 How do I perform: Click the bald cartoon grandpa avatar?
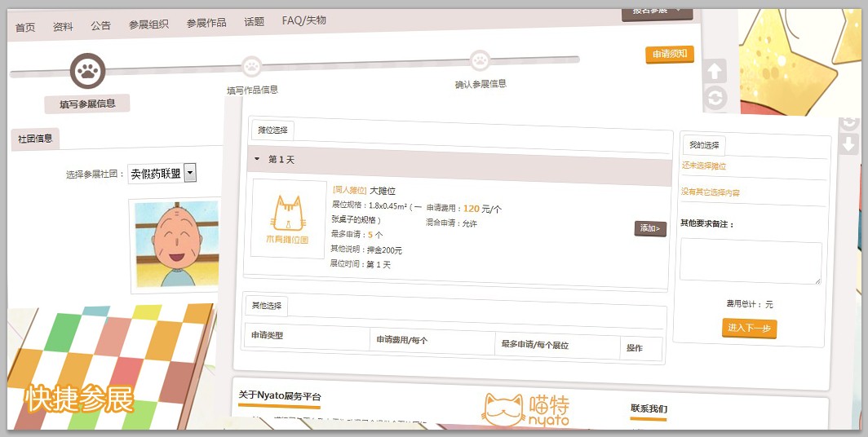(175, 244)
